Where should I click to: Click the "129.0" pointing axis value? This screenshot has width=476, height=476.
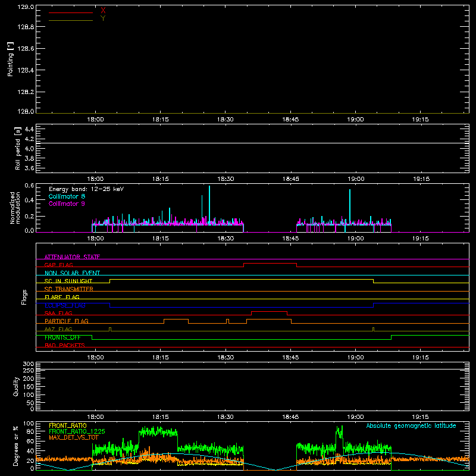pos(26,7)
